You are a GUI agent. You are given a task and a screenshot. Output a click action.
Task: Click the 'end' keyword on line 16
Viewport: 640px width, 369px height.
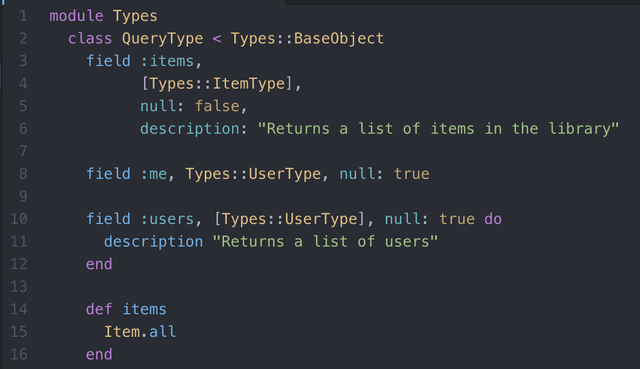[x=99, y=354]
